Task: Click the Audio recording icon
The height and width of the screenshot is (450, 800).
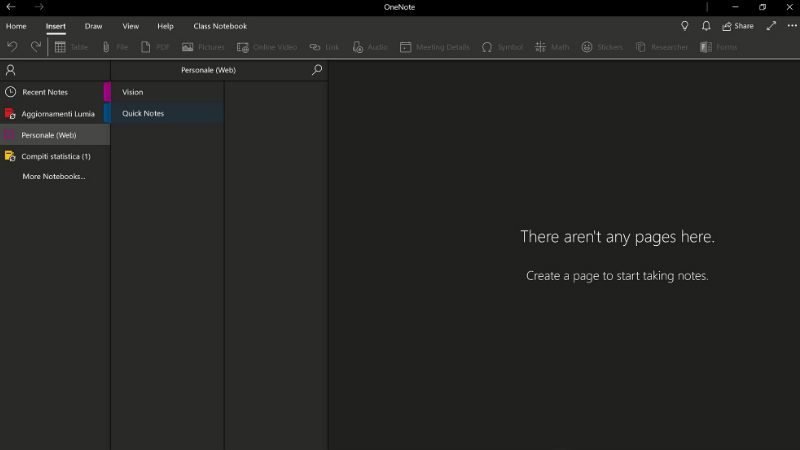Action: click(370, 47)
